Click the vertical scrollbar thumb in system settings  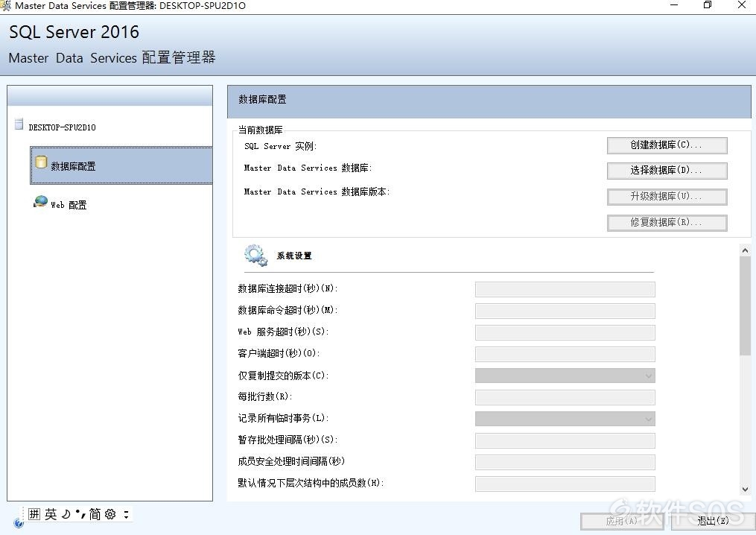point(745,306)
